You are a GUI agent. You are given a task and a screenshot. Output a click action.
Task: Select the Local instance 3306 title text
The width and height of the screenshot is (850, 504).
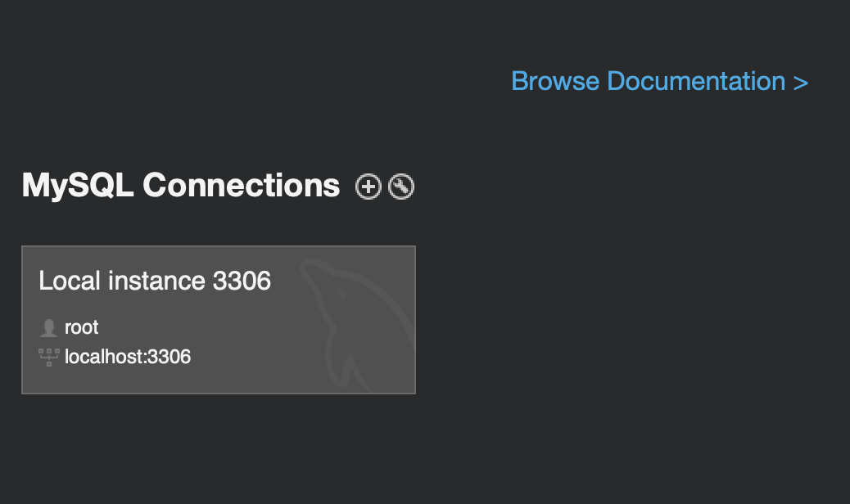click(156, 281)
